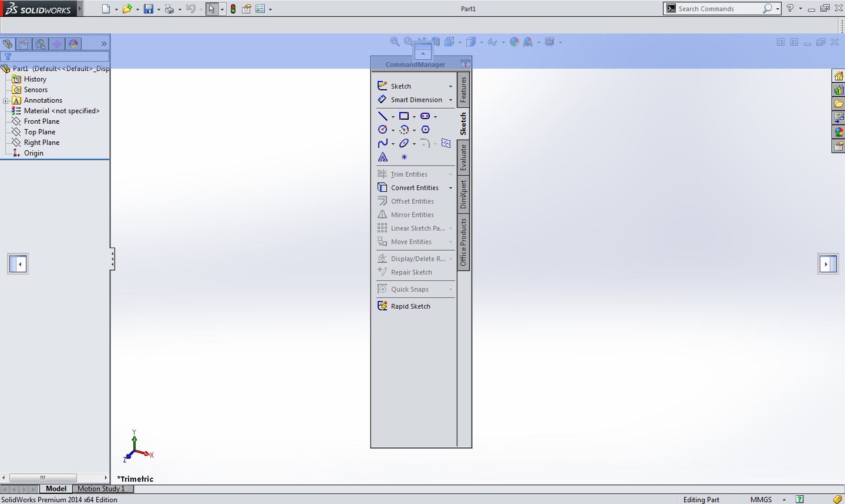This screenshot has height=504, width=845.
Task: Open File Explorer folder icon in task pane
Action: pyautogui.click(x=839, y=104)
